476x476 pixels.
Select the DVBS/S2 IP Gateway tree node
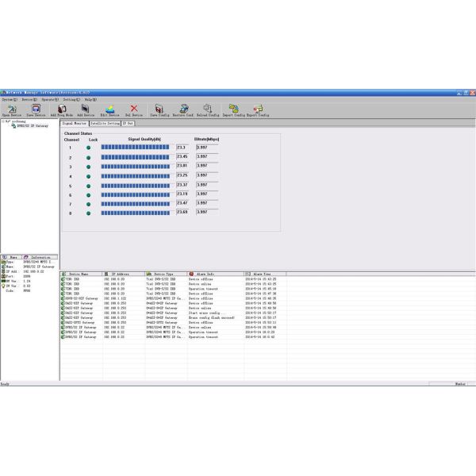(30, 125)
